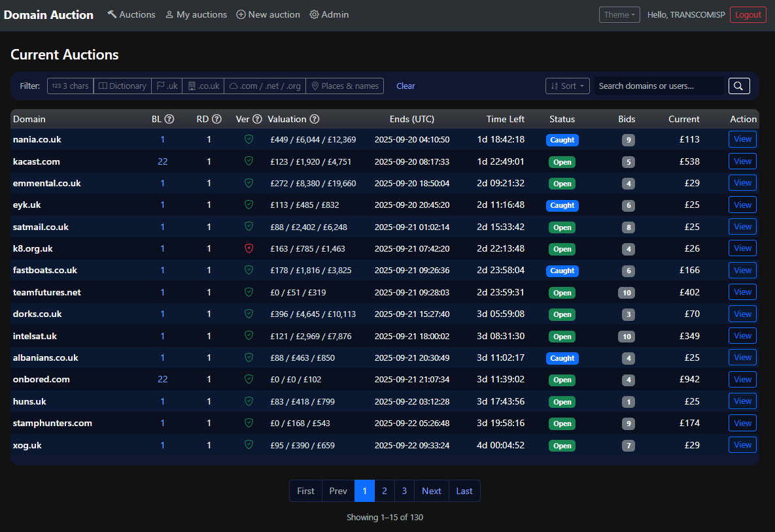Click the search domains or users field
Screen dimensions: 775x532
[x=659, y=86]
